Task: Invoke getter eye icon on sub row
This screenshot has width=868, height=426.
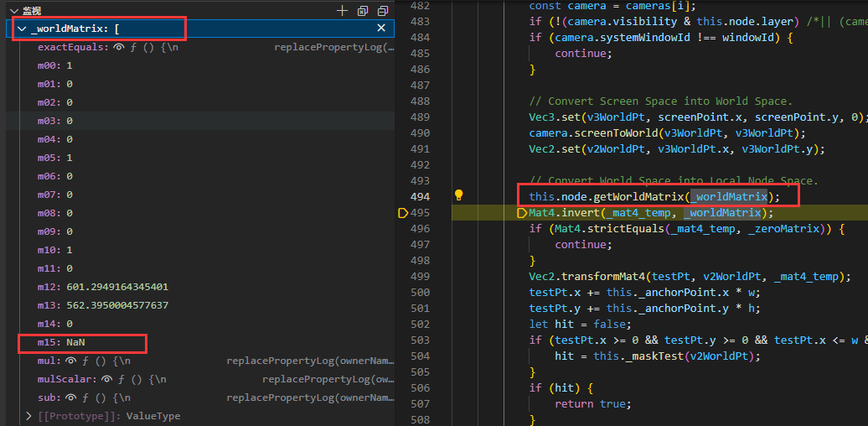Action: click(x=70, y=397)
